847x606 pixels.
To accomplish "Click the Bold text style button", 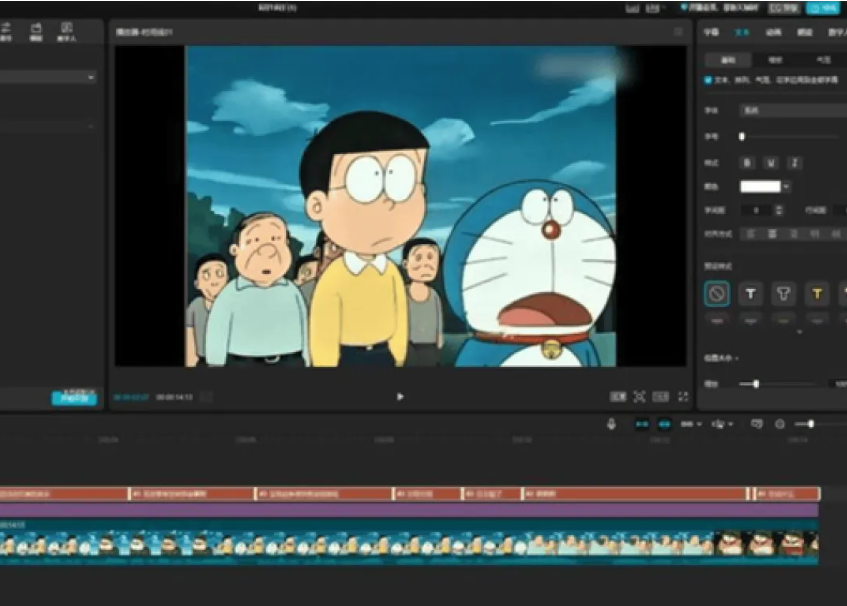I will point(747,162).
